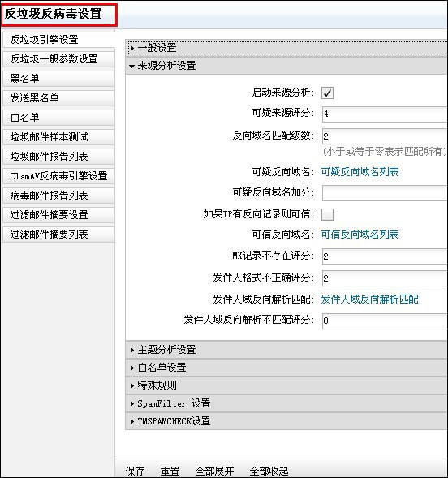Expand the 一般设置 section arrow
Image resolution: width=448 pixels, height=478 pixels.
132,48
